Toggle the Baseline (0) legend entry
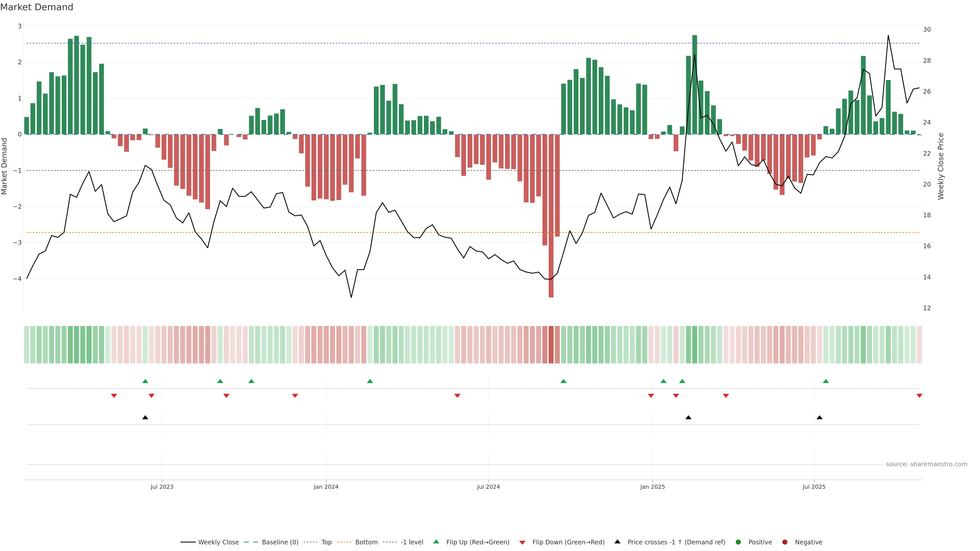The height and width of the screenshot is (551, 980). [x=280, y=542]
